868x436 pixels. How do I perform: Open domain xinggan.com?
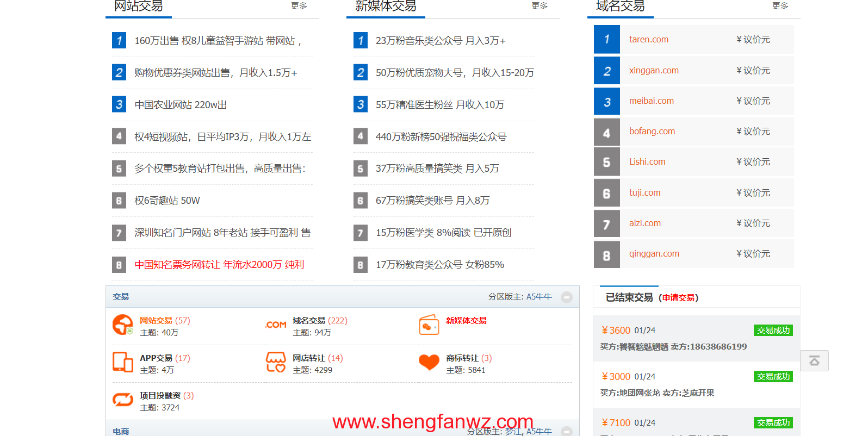(x=654, y=70)
